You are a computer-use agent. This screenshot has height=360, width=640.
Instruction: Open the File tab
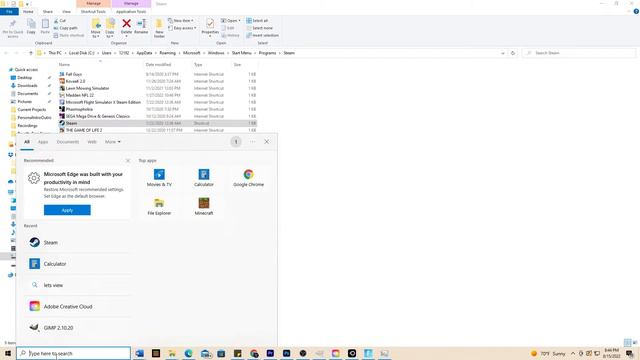tap(9, 11)
